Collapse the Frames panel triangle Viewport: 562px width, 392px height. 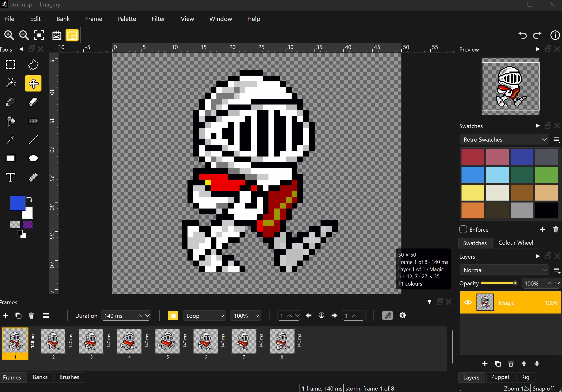[429, 302]
